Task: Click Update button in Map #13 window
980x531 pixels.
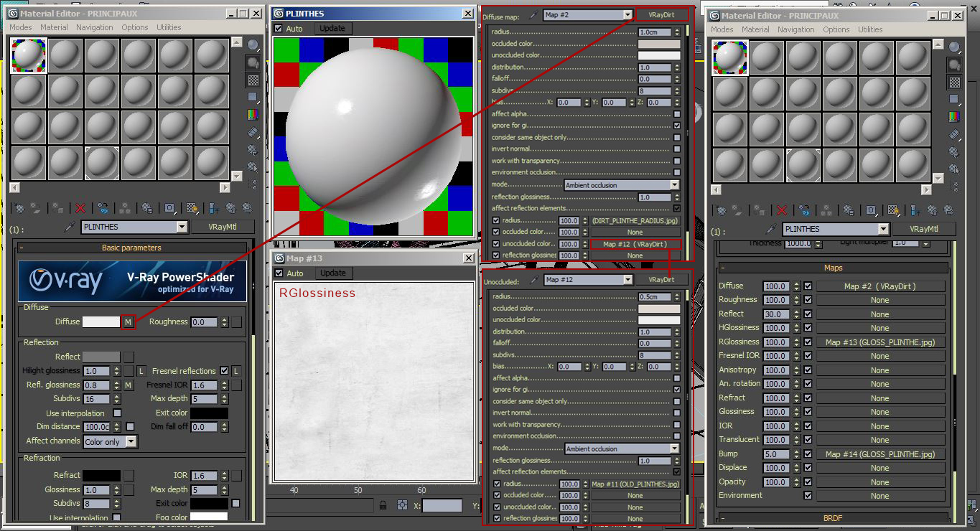Action: point(332,273)
